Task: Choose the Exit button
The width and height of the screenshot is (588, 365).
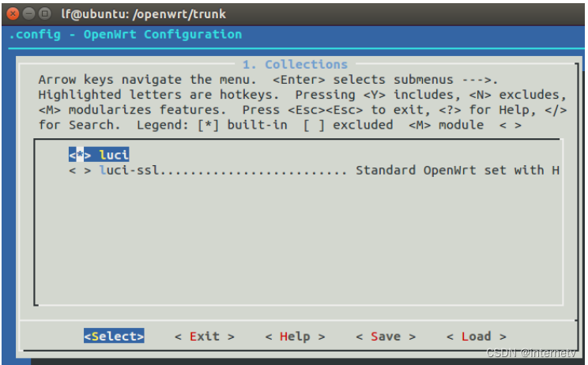Action: pyautogui.click(x=205, y=337)
